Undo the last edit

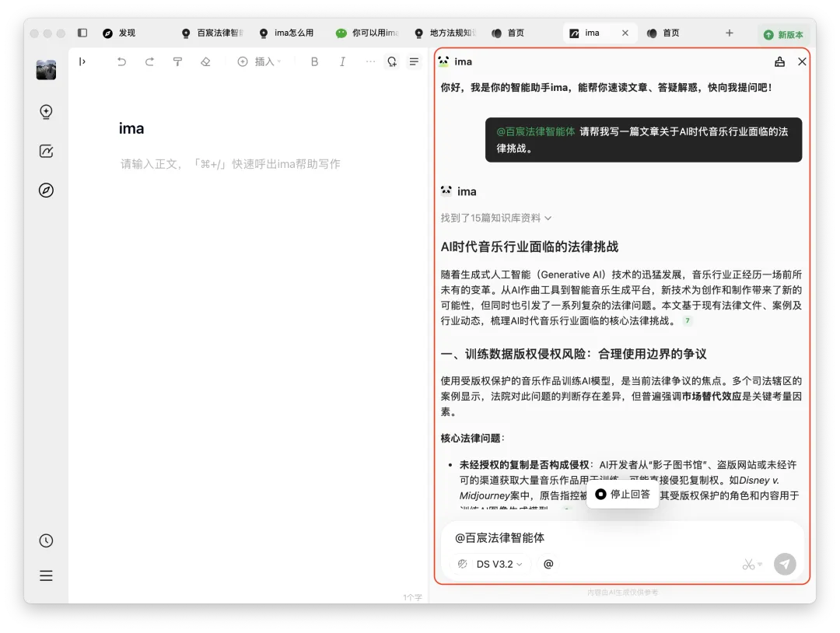pyautogui.click(x=121, y=61)
